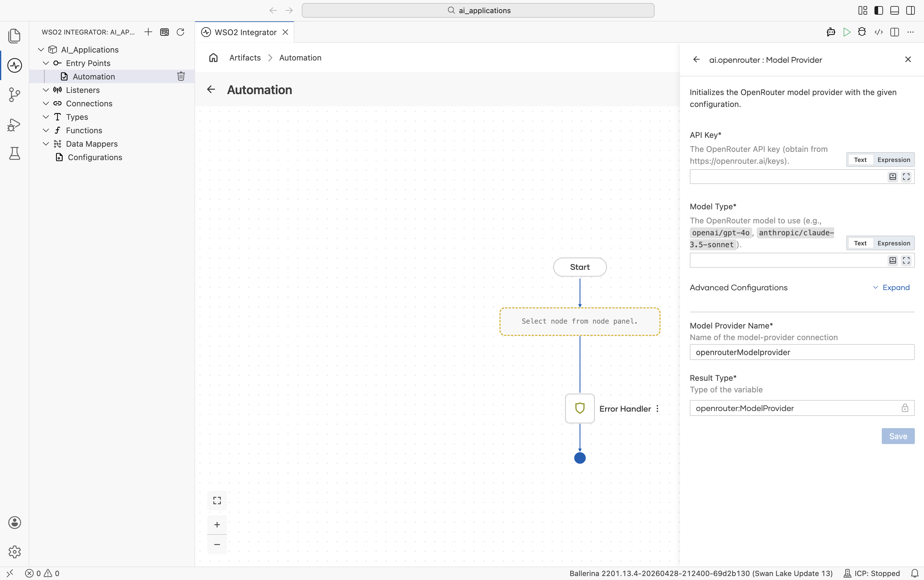Close the WSO2 Integrator tab
The height and width of the screenshot is (580, 924).
(285, 32)
